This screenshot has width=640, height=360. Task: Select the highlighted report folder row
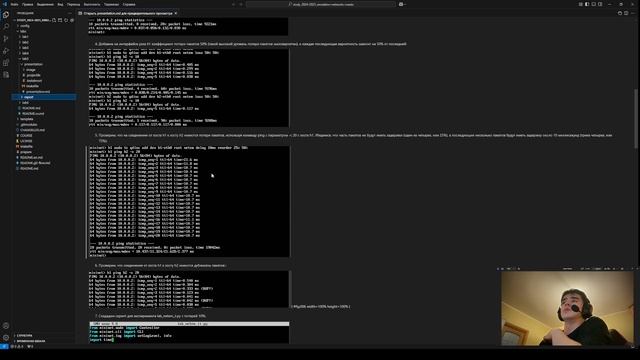coord(44,97)
